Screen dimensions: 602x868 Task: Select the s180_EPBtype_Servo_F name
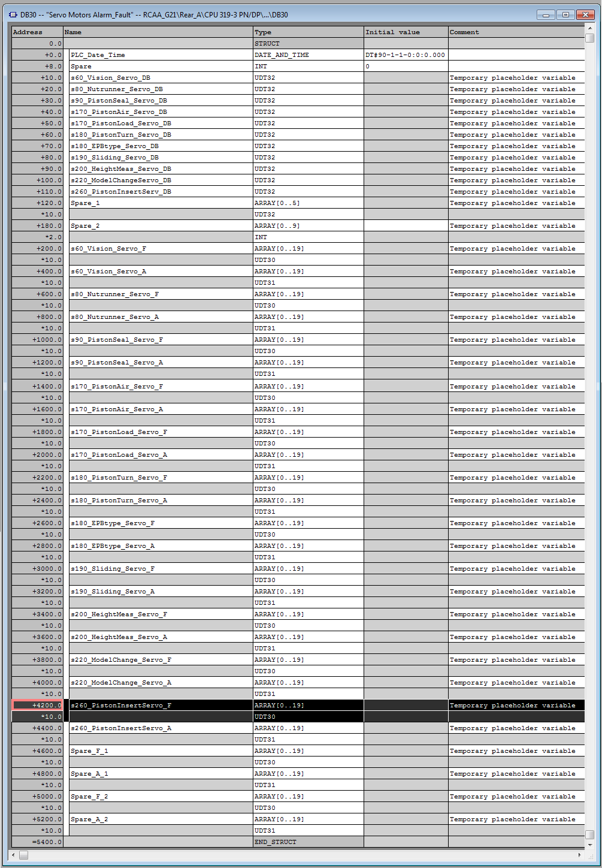161,523
